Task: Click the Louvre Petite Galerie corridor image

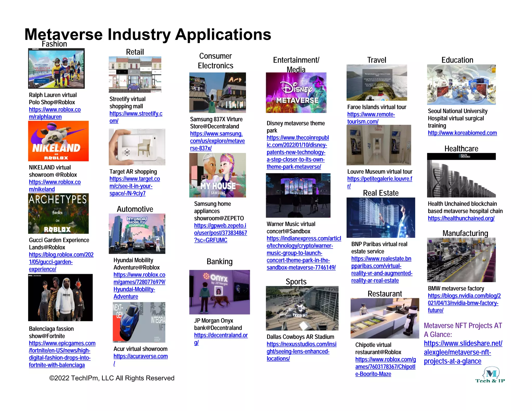Action: 379,145
